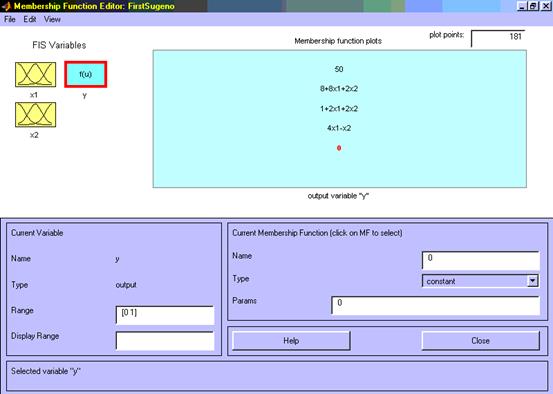Select the f(u) output variable y icon
This screenshot has width=553, height=394.
(85, 74)
